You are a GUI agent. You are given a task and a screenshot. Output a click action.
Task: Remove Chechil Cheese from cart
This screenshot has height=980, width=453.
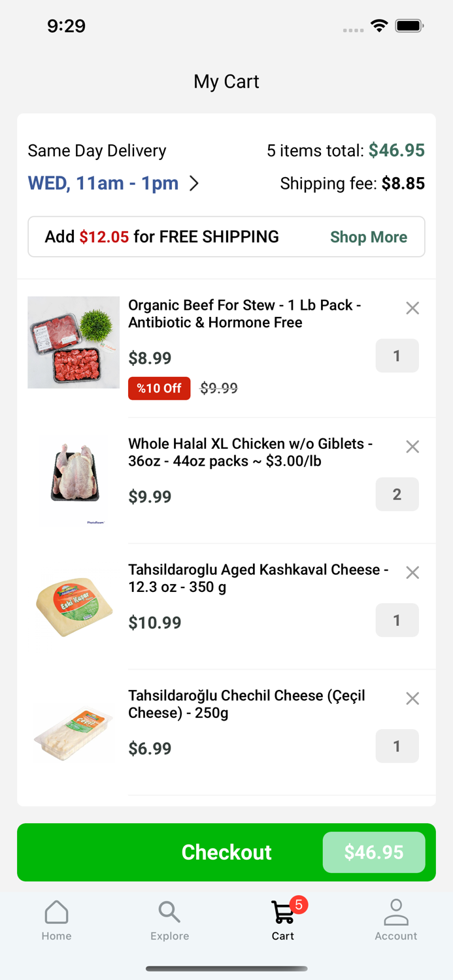[412, 698]
